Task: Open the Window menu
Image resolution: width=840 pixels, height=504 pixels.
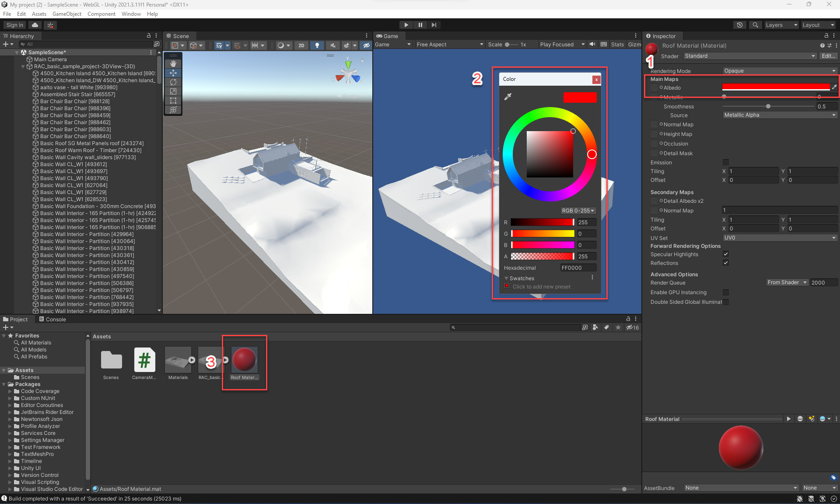Action: coord(131,14)
